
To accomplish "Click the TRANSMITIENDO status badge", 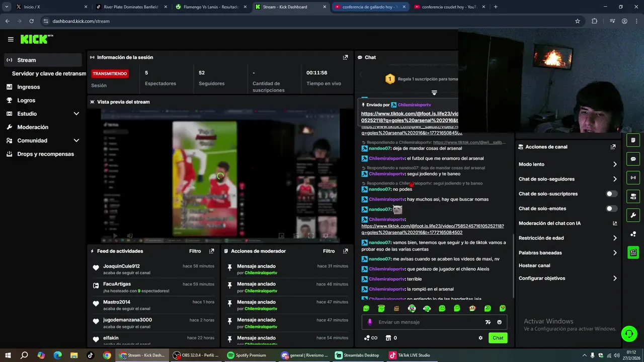I will point(110,73).
